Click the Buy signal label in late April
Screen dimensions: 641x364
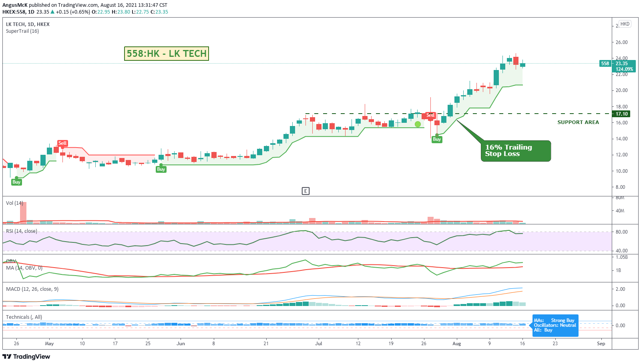16,182
